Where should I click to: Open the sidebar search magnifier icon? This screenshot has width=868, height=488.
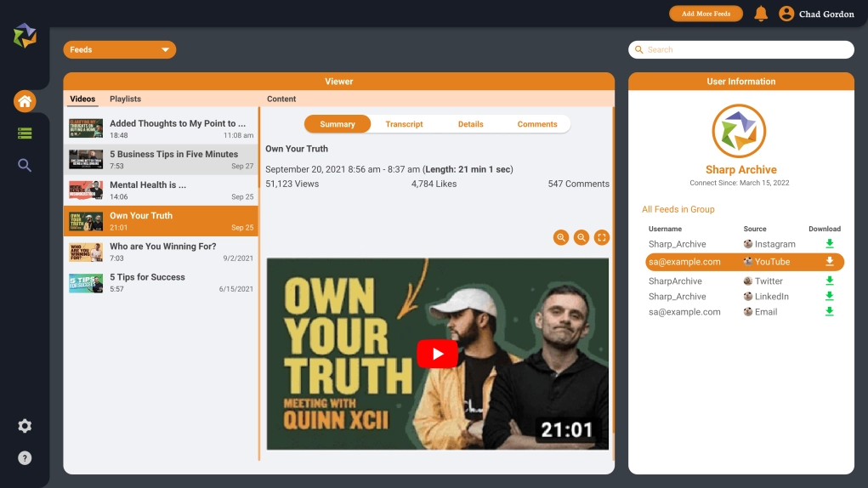point(25,165)
